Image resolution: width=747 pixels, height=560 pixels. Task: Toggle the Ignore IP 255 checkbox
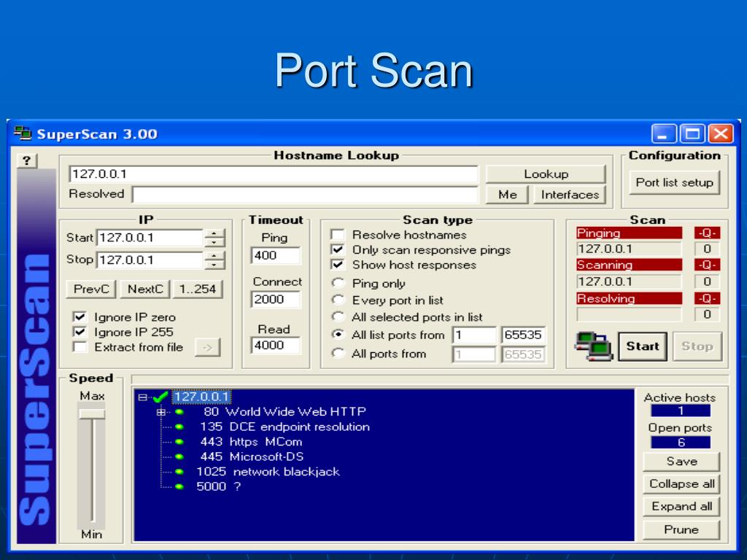80,332
